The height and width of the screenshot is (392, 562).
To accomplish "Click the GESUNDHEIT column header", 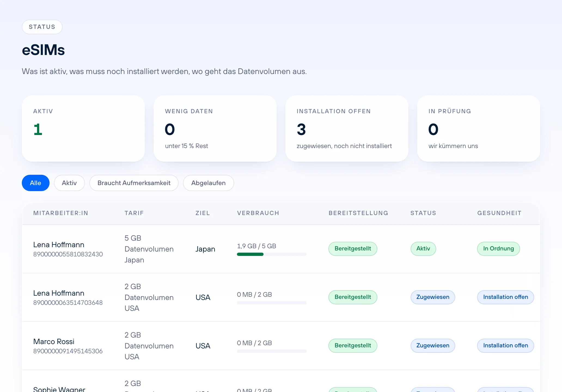I will click(x=499, y=213).
